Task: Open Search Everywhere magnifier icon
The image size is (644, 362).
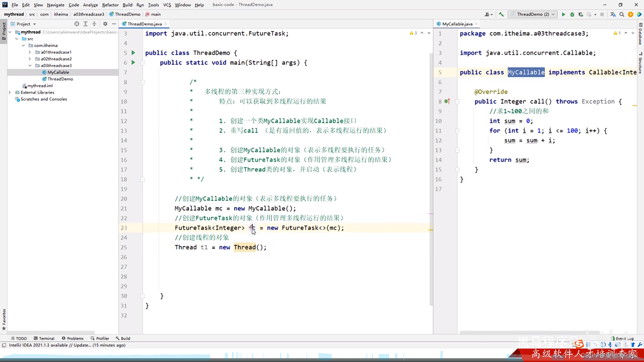Action: [x=622, y=14]
